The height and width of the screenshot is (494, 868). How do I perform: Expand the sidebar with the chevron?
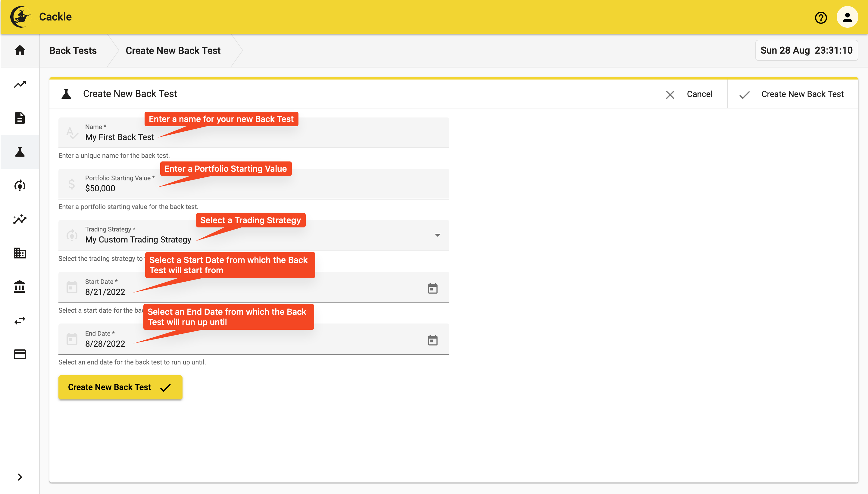(x=20, y=477)
